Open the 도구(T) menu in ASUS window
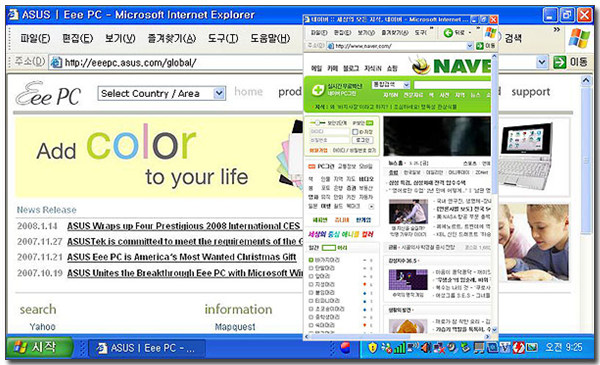The width and height of the screenshot is (600, 365). tap(223, 38)
